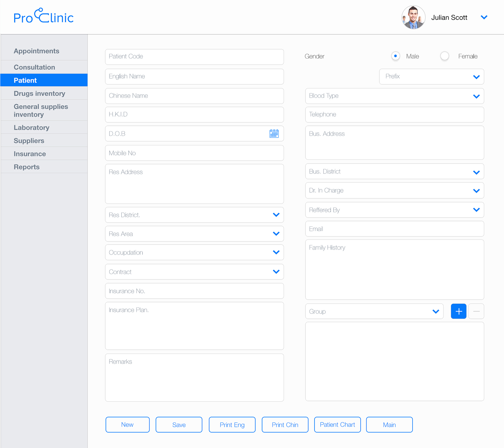
Task: Click the New button
Action: tap(127, 425)
